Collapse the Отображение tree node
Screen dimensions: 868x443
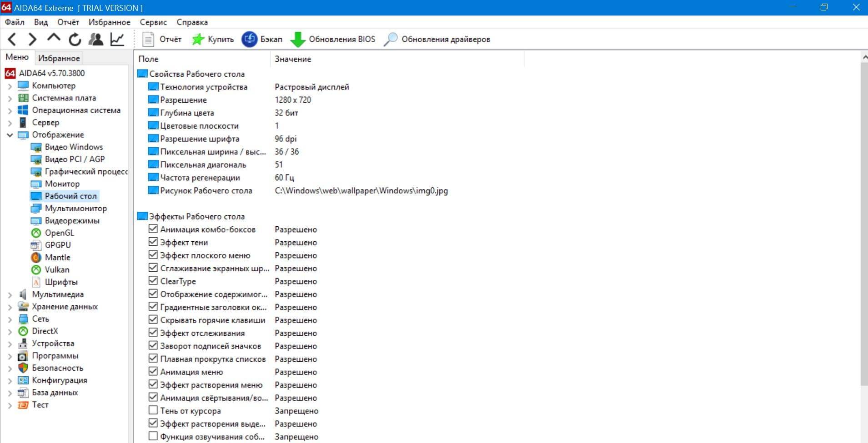click(10, 135)
